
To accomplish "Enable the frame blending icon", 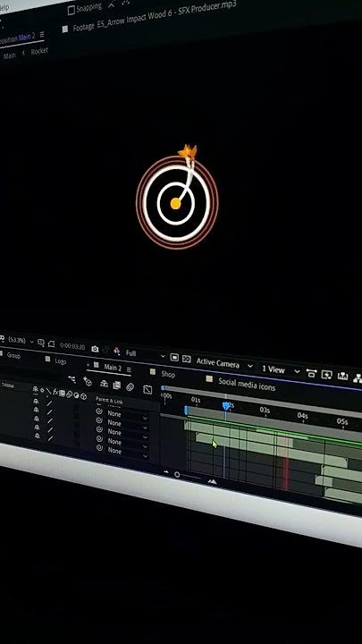I will (x=116, y=386).
